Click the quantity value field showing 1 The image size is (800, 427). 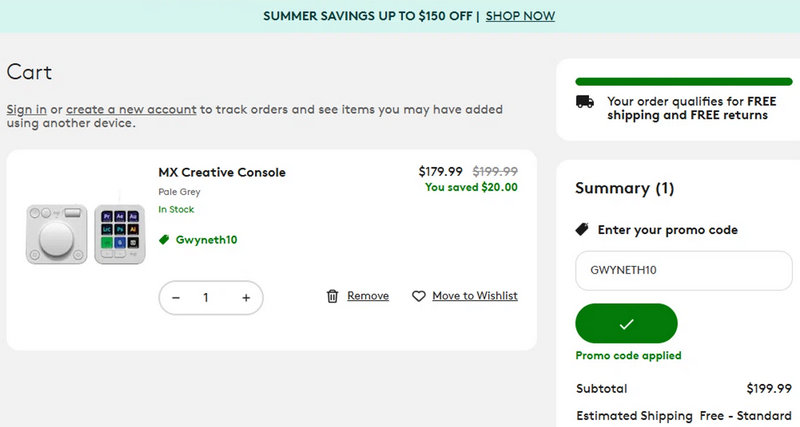(206, 298)
